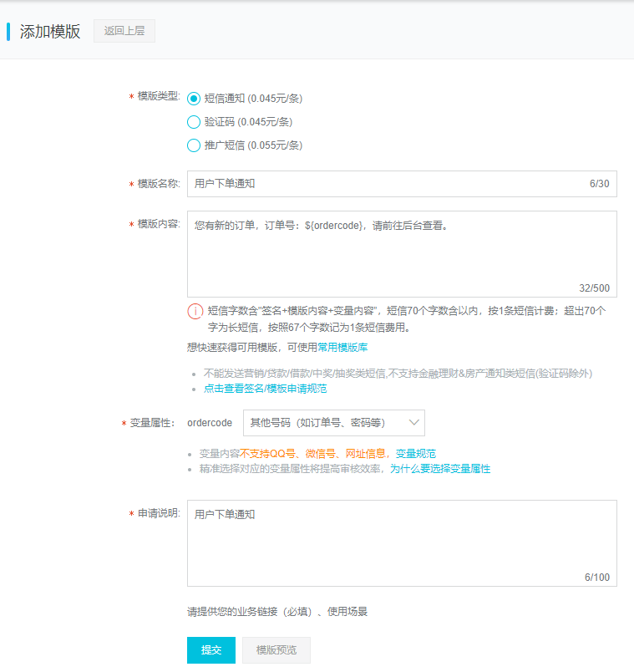Focus the 模版内容 text area
This screenshot has height=672, width=634.
pyautogui.click(x=401, y=251)
